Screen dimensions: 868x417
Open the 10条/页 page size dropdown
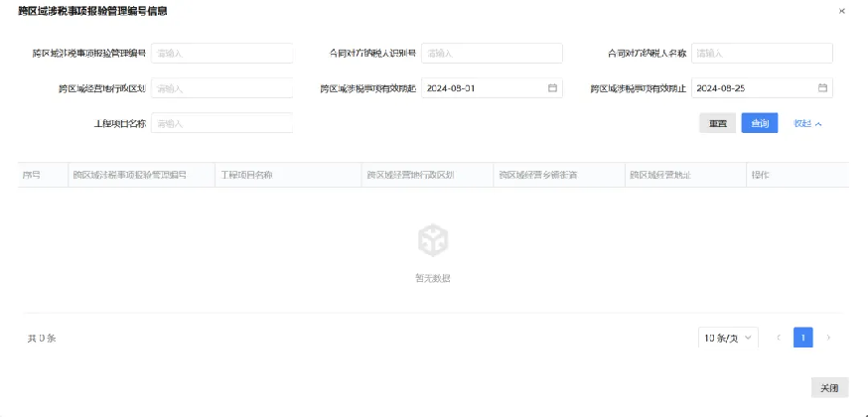point(728,338)
